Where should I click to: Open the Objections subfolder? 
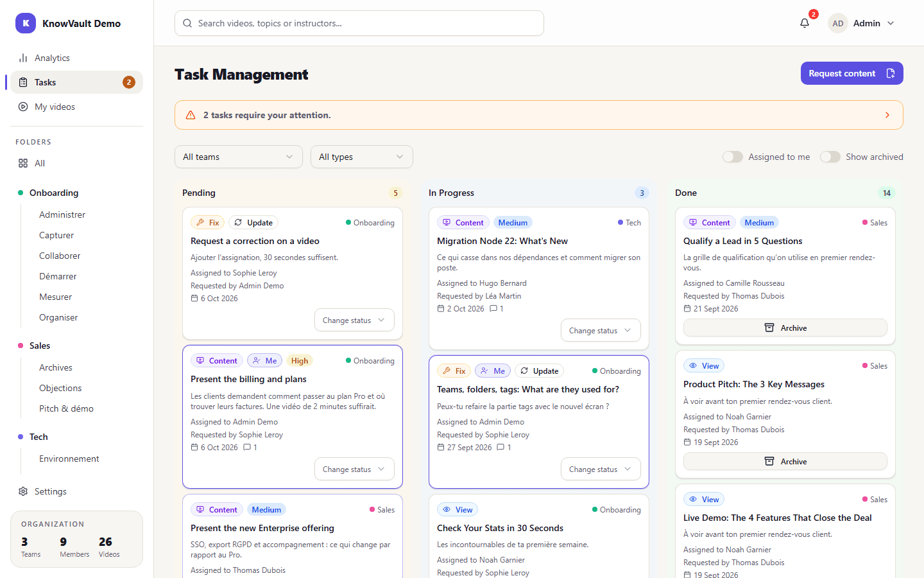[60, 388]
